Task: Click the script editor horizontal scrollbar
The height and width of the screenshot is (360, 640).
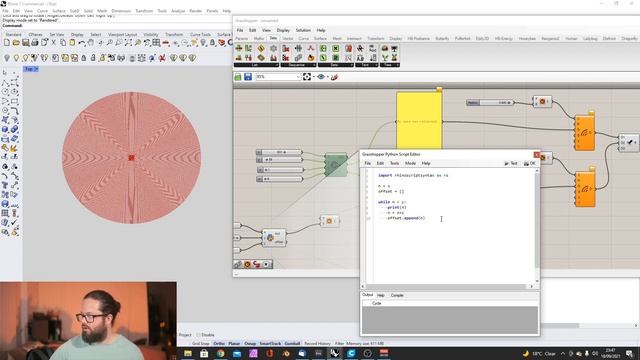Action: click(x=447, y=287)
